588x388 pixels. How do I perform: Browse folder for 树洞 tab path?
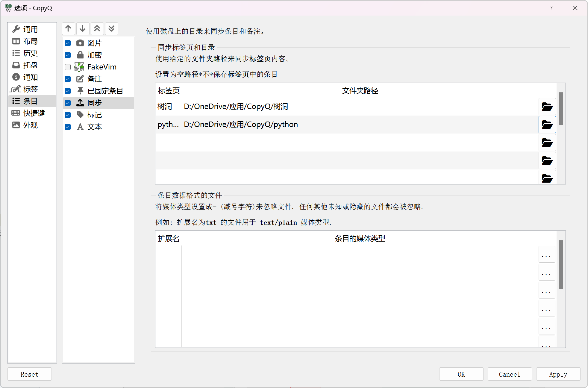pos(547,107)
